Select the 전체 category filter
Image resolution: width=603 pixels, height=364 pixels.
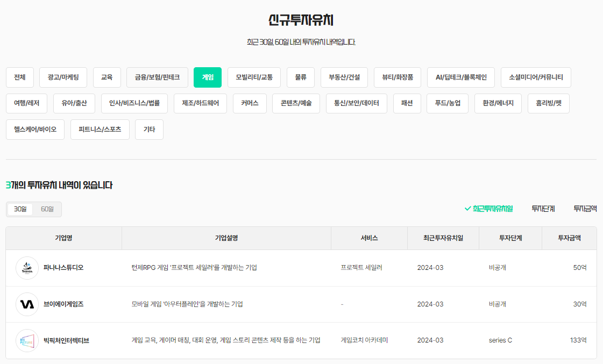pos(19,77)
